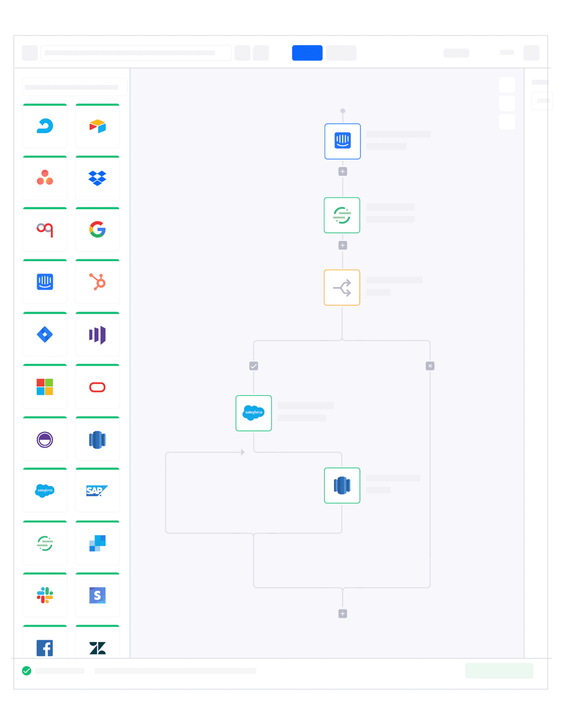Add a step at the workflow end
The width and height of the screenshot is (561, 728).
(x=343, y=614)
